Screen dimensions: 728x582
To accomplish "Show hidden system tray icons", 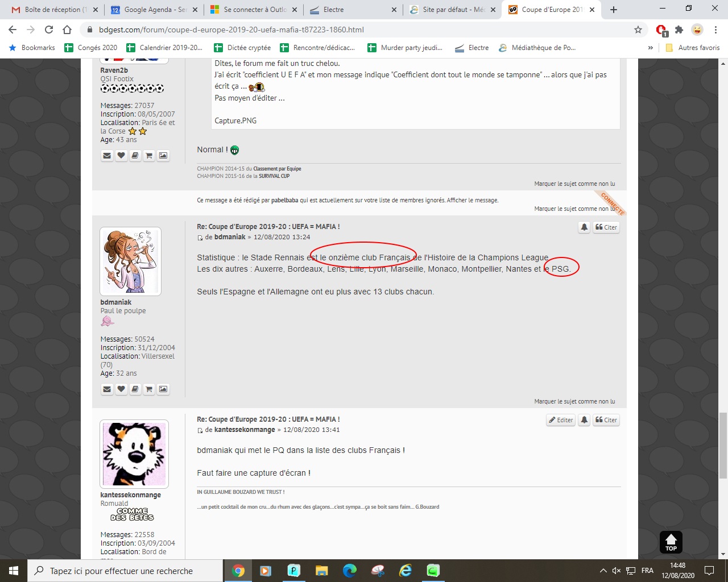I will click(x=603, y=571).
